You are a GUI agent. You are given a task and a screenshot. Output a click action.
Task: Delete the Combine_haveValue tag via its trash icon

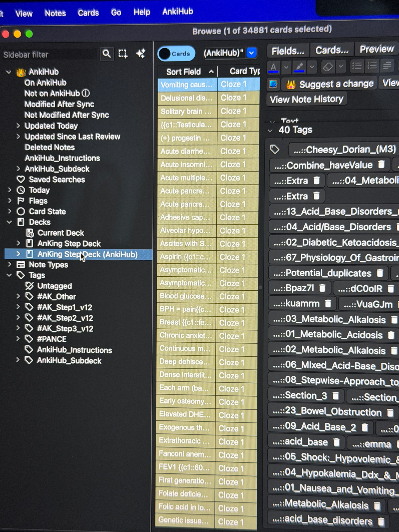tap(381, 165)
